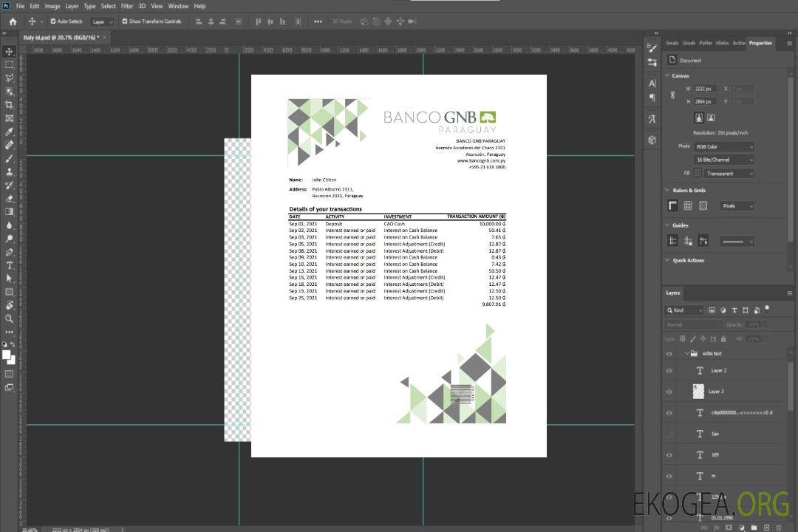Collapse the Canvas section
This screenshot has height=532, width=798.
click(x=667, y=75)
